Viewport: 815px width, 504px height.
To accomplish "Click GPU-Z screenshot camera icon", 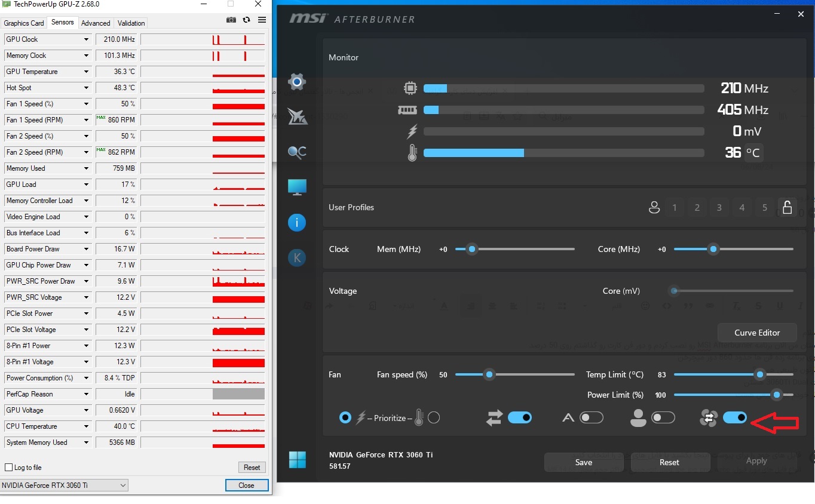I will point(231,20).
